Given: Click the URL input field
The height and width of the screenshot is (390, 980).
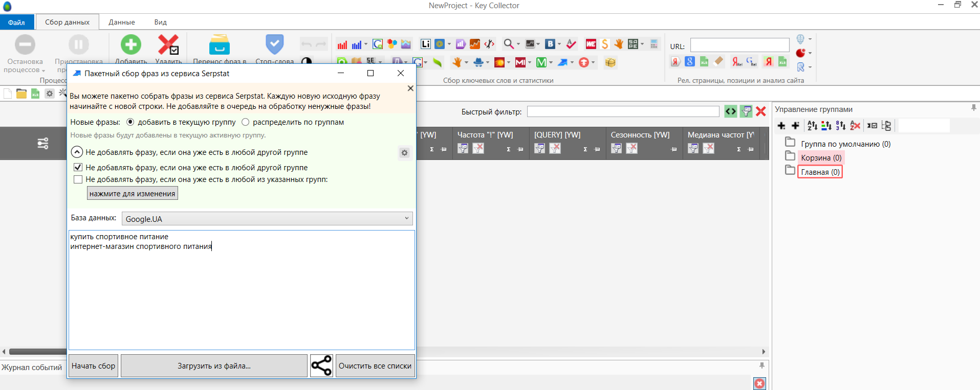Looking at the screenshot, I should click(739, 45).
